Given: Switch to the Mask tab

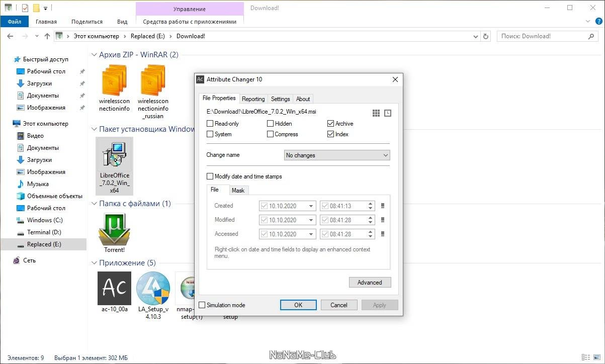Looking at the screenshot, I should coord(238,191).
